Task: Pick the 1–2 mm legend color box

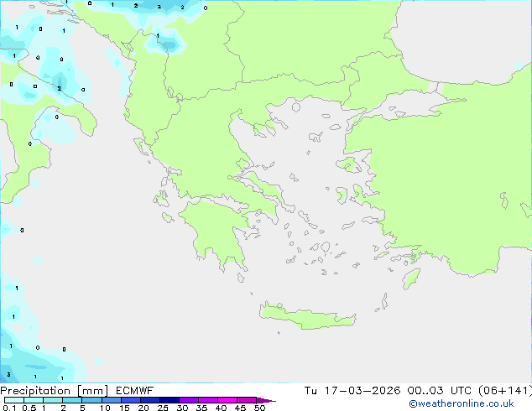Action: 53,400
